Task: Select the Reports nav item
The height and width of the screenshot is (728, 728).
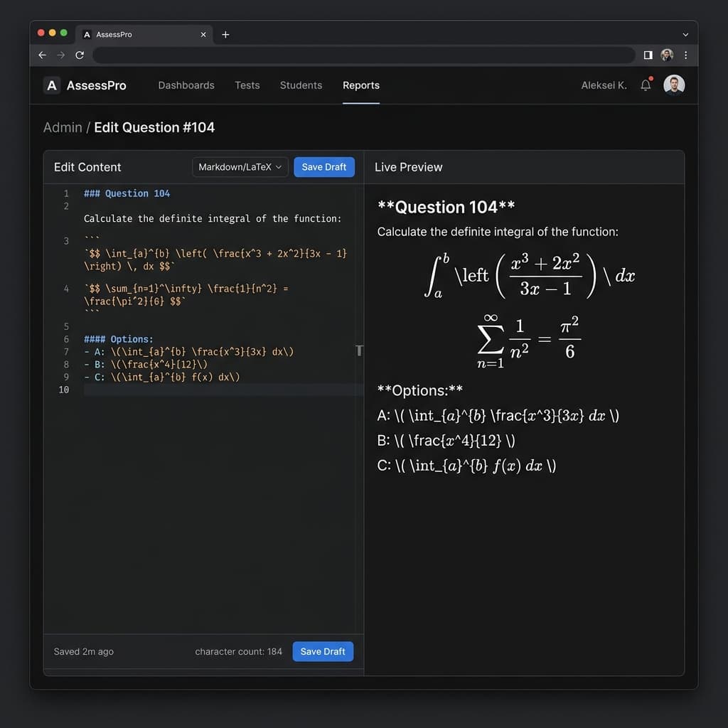Action: point(360,85)
